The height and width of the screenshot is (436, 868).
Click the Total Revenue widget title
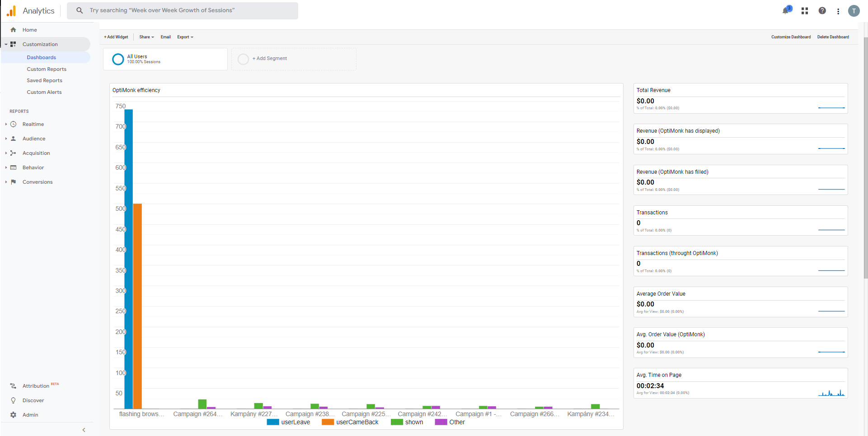(653, 90)
